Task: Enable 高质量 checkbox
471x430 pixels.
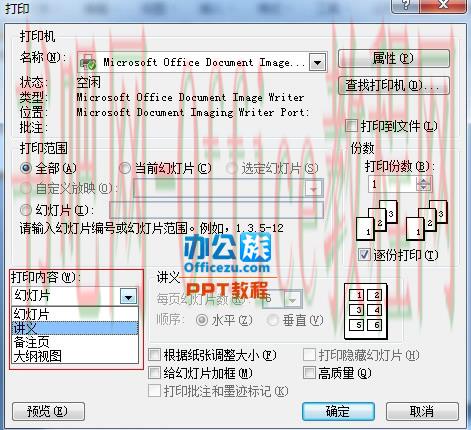Action: pos(309,372)
